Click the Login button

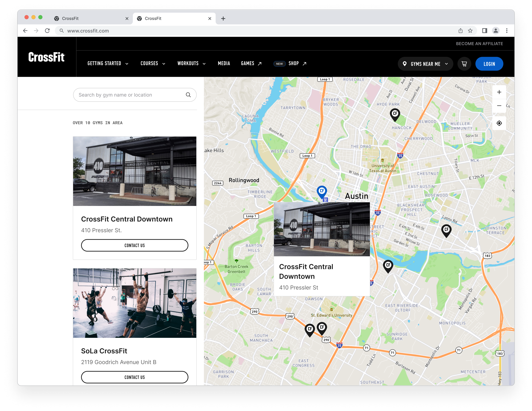click(x=489, y=64)
